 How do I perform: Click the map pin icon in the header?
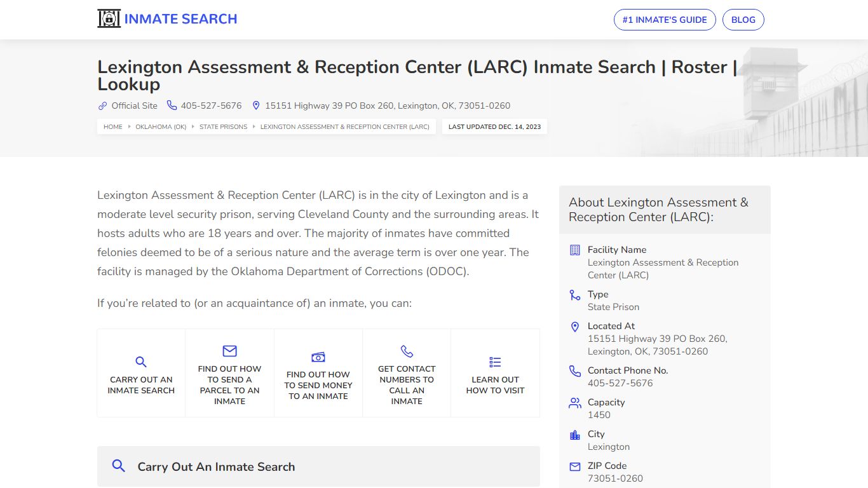(x=256, y=105)
